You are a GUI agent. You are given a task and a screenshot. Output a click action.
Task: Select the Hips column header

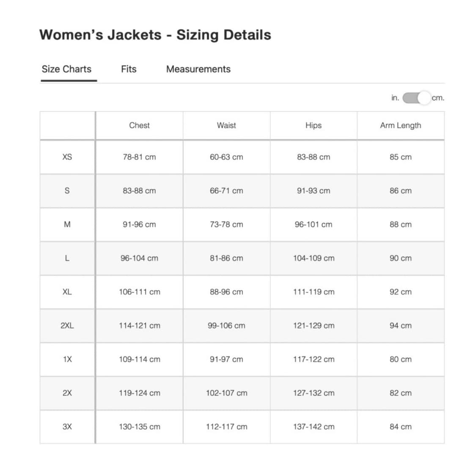(314, 125)
